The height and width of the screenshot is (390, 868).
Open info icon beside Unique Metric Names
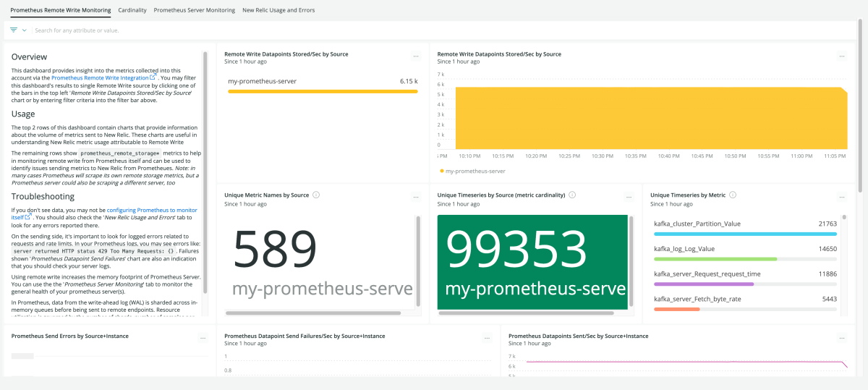[x=316, y=195]
